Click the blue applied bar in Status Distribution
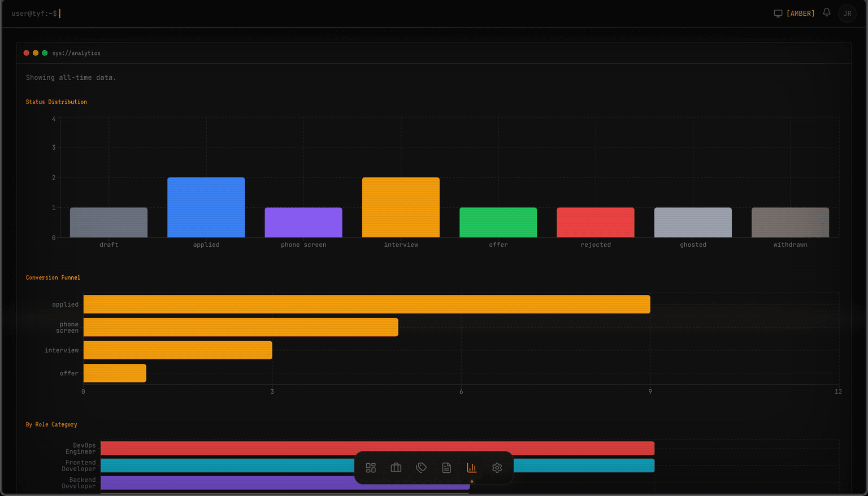The width and height of the screenshot is (868, 496). click(206, 206)
